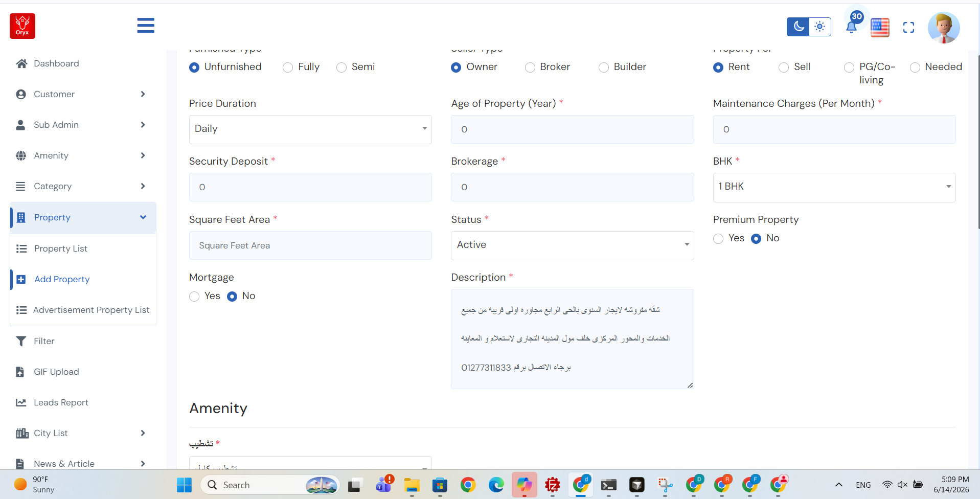Screen dimensions: 980x499
Task: Expand the Category menu chevron
Action: 143,186
